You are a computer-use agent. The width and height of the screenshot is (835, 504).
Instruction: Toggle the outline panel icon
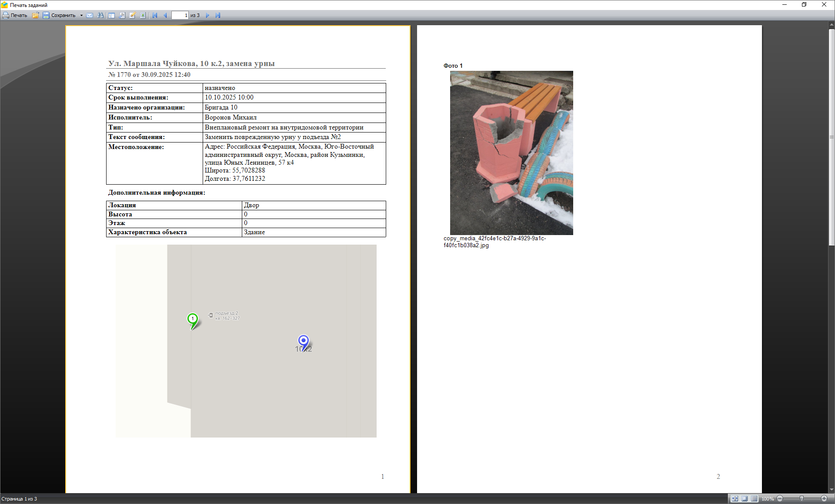coord(111,15)
